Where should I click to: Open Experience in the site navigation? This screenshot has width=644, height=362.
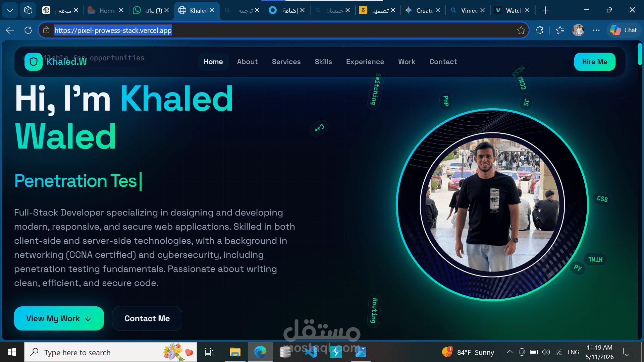tap(365, 62)
